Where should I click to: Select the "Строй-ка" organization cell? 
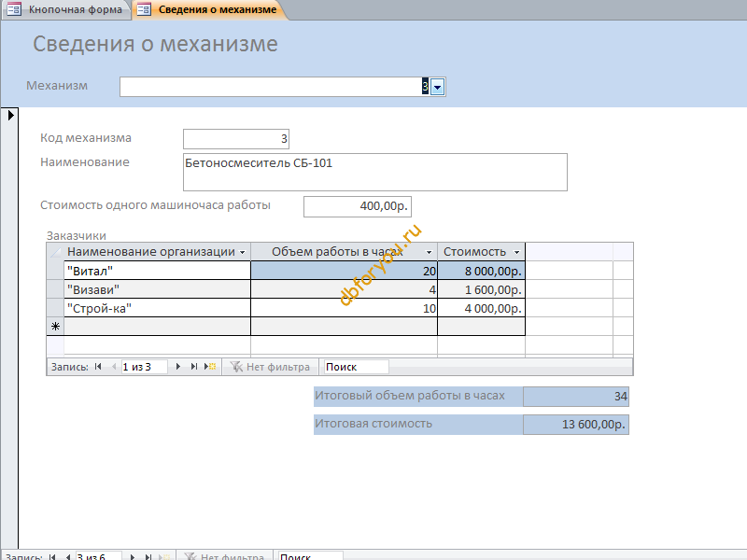[x=157, y=308]
